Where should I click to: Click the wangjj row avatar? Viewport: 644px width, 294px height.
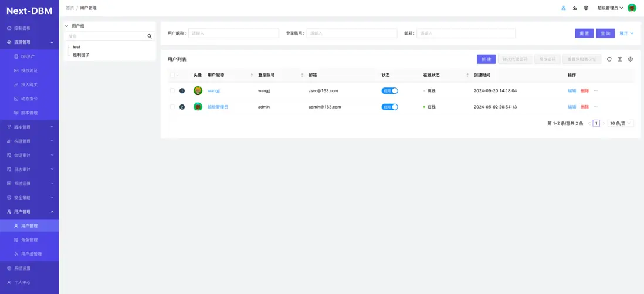[x=198, y=90]
